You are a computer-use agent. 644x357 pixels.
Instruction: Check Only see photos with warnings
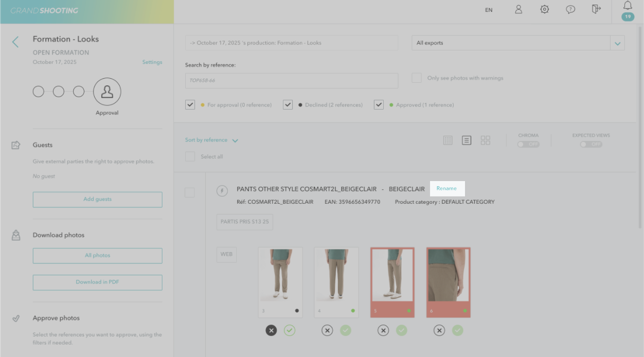pyautogui.click(x=417, y=78)
